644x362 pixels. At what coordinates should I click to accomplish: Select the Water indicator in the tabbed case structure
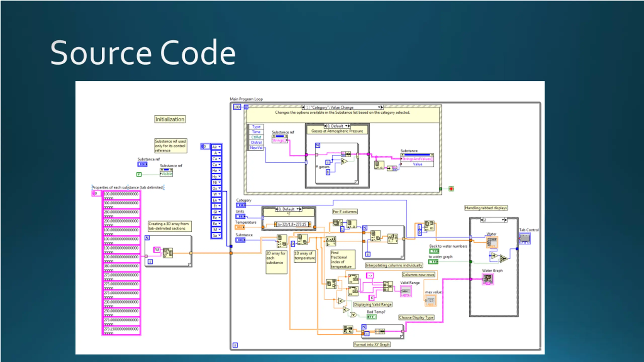coord(492,242)
